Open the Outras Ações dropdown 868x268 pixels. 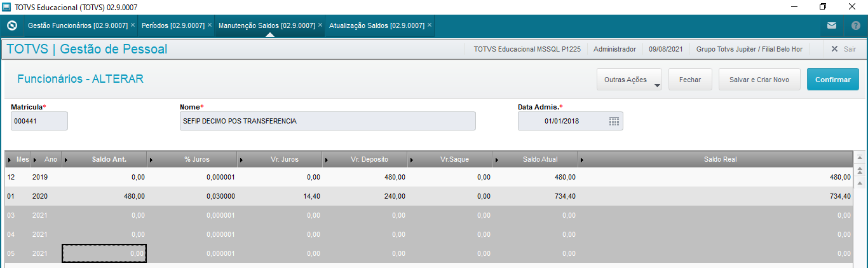click(629, 80)
